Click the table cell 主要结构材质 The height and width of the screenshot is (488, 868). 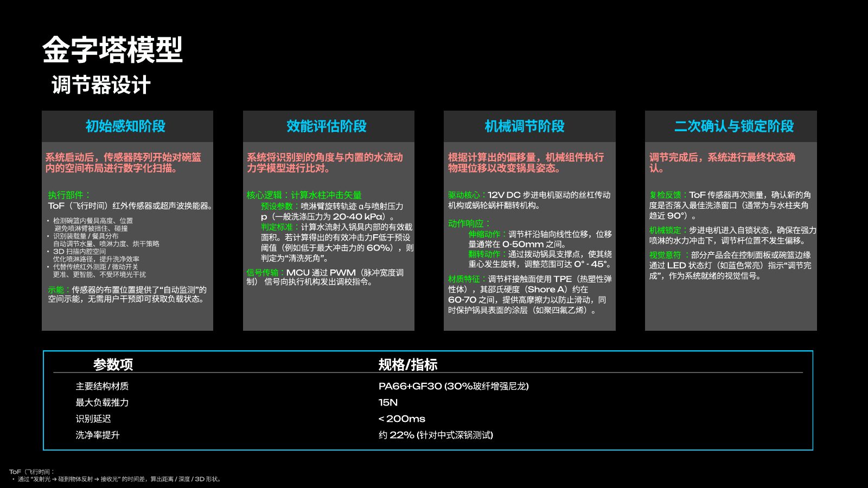click(x=102, y=386)
